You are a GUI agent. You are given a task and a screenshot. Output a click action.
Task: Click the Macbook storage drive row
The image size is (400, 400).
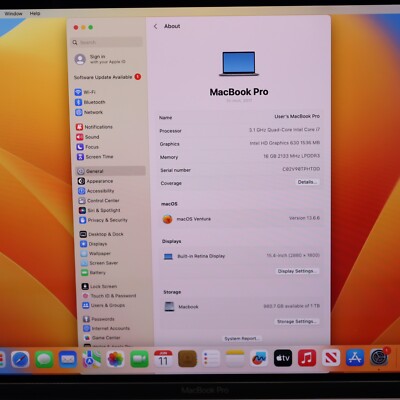(x=241, y=306)
